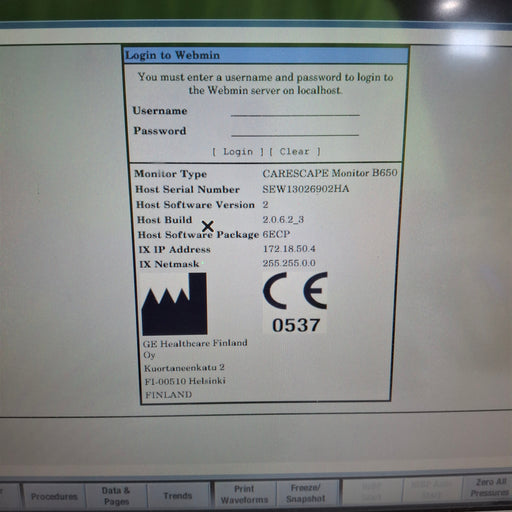Select Zero All Pressures
Screen dimensions: 512x512
489,487
